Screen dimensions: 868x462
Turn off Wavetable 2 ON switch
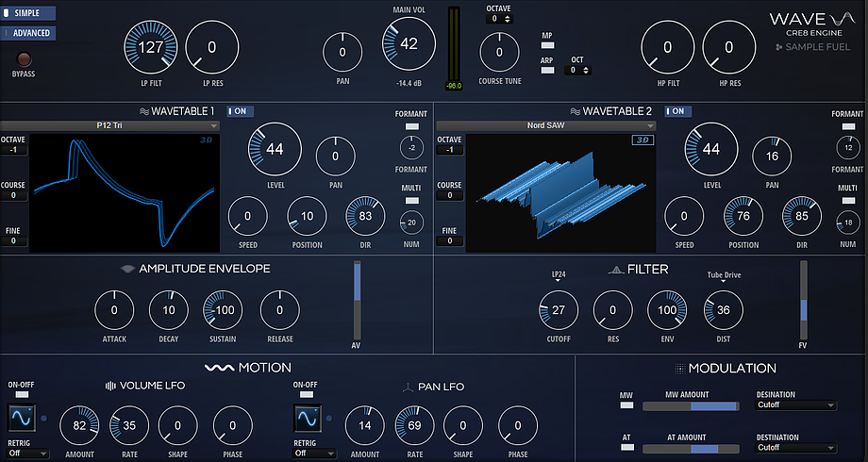point(677,111)
